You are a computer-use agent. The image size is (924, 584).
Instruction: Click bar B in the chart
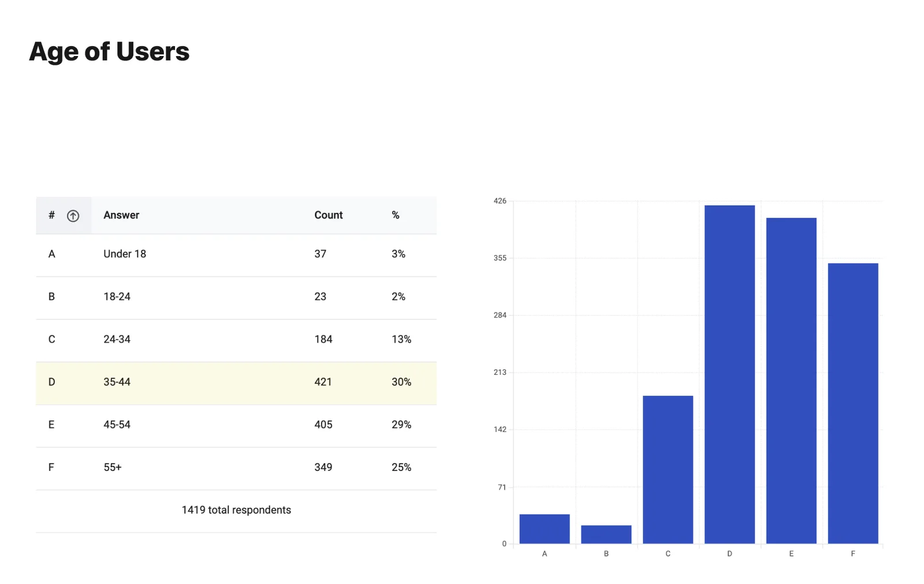pyautogui.click(x=606, y=534)
